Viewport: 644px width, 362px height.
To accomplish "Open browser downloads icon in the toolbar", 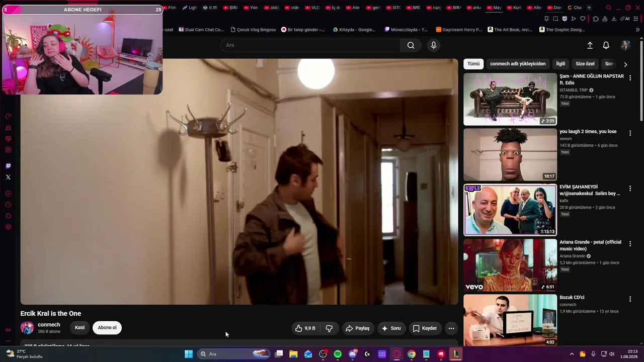I will 613,19.
